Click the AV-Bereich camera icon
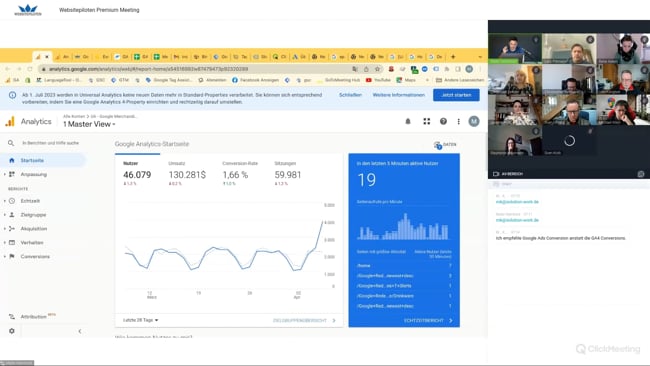The height and width of the screenshot is (366, 650). tap(496, 174)
